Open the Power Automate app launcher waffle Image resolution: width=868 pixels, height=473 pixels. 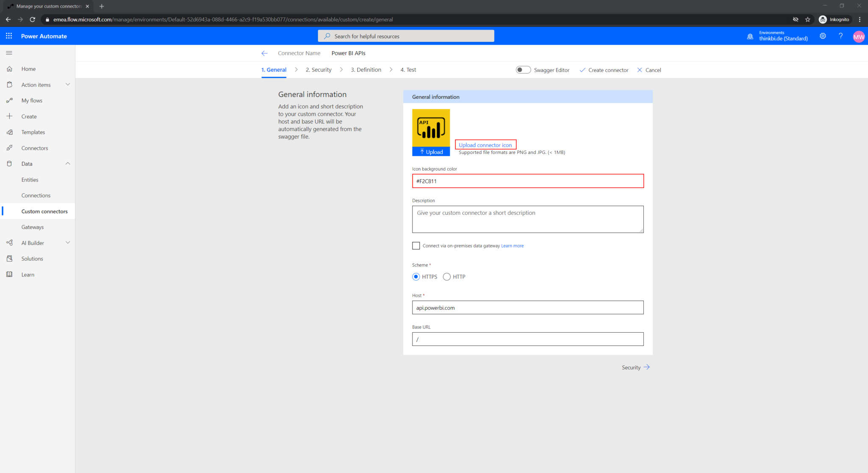8,36
